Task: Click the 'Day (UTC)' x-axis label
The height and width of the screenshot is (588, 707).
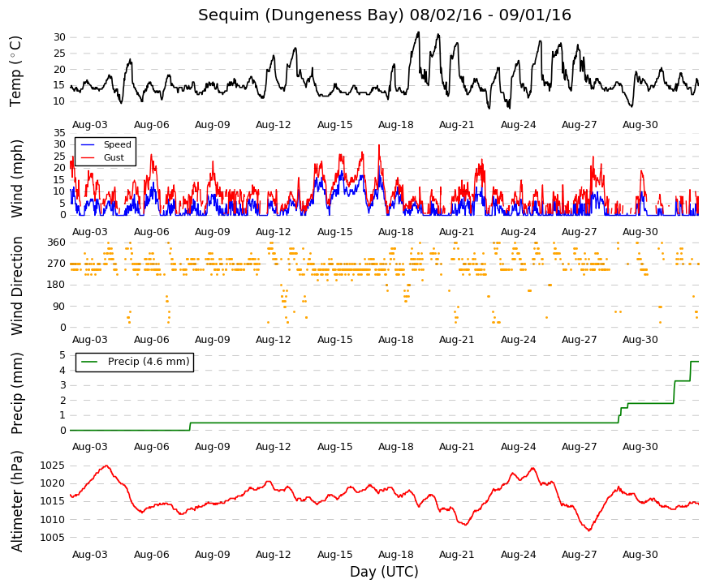Action: click(x=384, y=572)
